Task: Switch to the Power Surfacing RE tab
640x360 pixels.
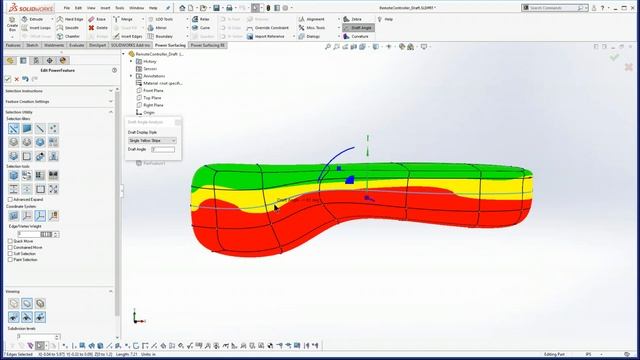Action: coord(208,45)
